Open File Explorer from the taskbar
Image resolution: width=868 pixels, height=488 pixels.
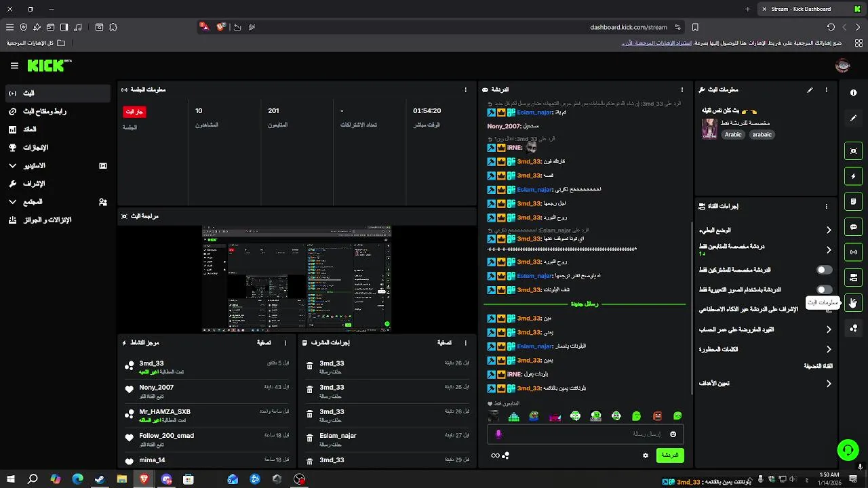[x=122, y=479]
